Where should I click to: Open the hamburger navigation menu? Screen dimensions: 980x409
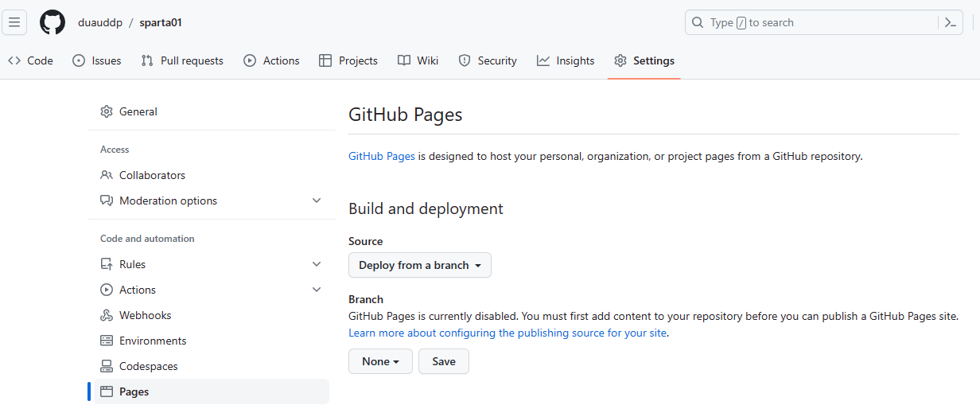coord(14,22)
